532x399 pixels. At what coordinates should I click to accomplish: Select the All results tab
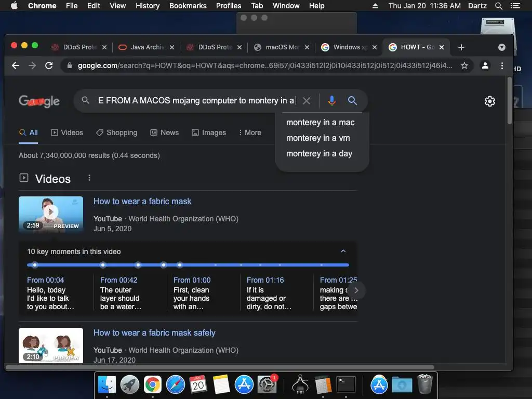pyautogui.click(x=28, y=132)
